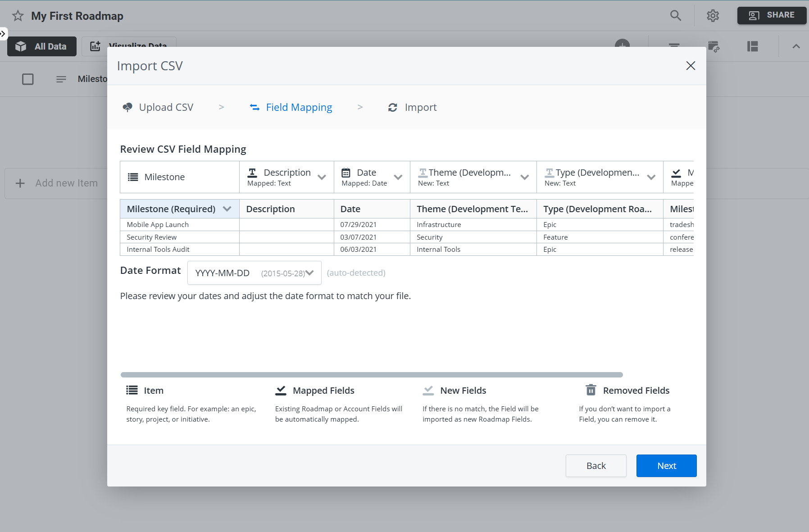Open settings via the gear icon

[x=713, y=15]
